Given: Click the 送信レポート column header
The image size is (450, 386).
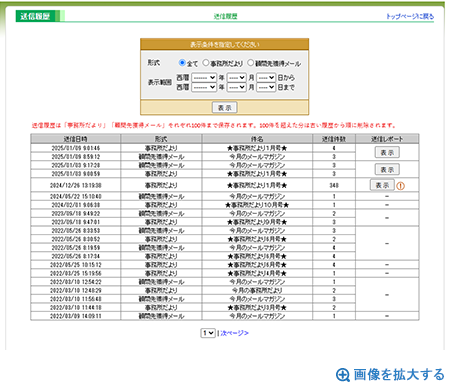Looking at the screenshot, I should pos(387,139).
